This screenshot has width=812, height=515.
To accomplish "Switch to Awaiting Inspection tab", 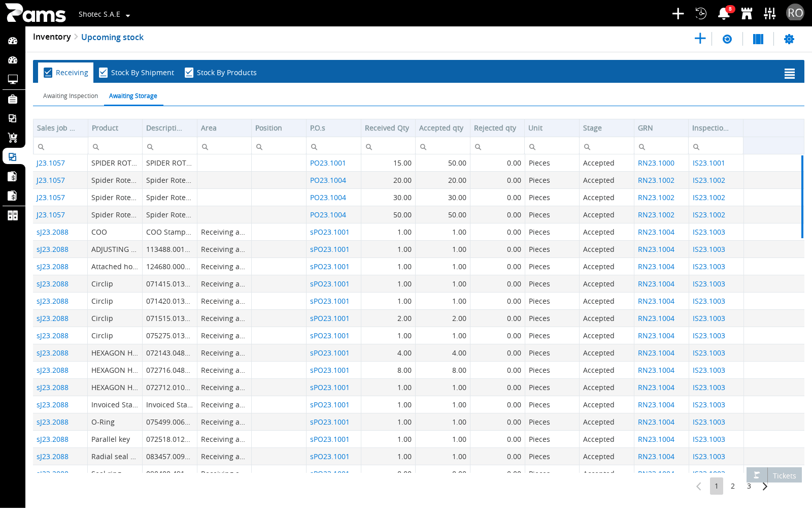I will pos(71,96).
